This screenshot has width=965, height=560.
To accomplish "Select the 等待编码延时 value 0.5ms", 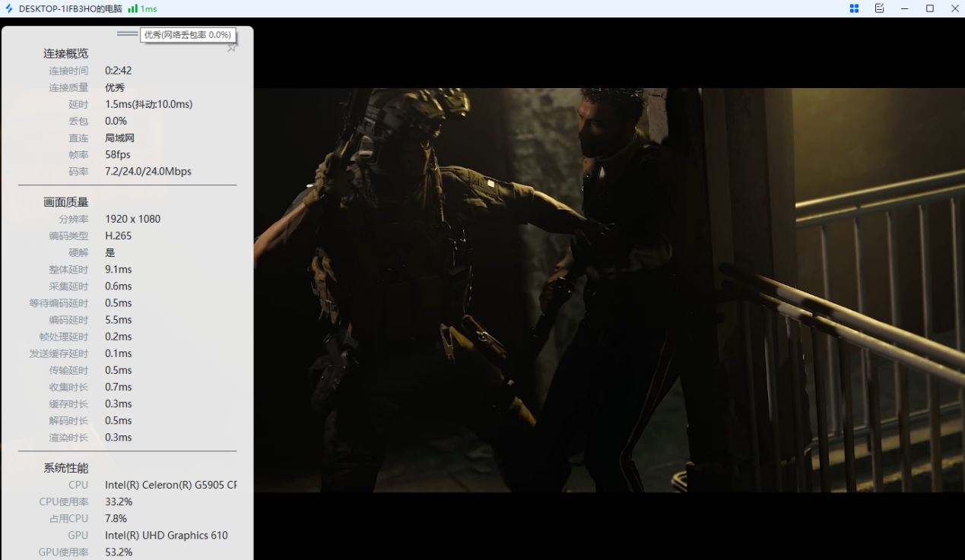I will click(x=119, y=302).
